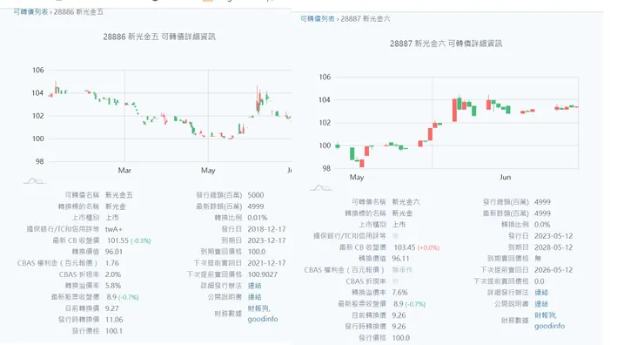Select 發行時轉換價 value 11.06
644x345 pixels.
point(114,320)
